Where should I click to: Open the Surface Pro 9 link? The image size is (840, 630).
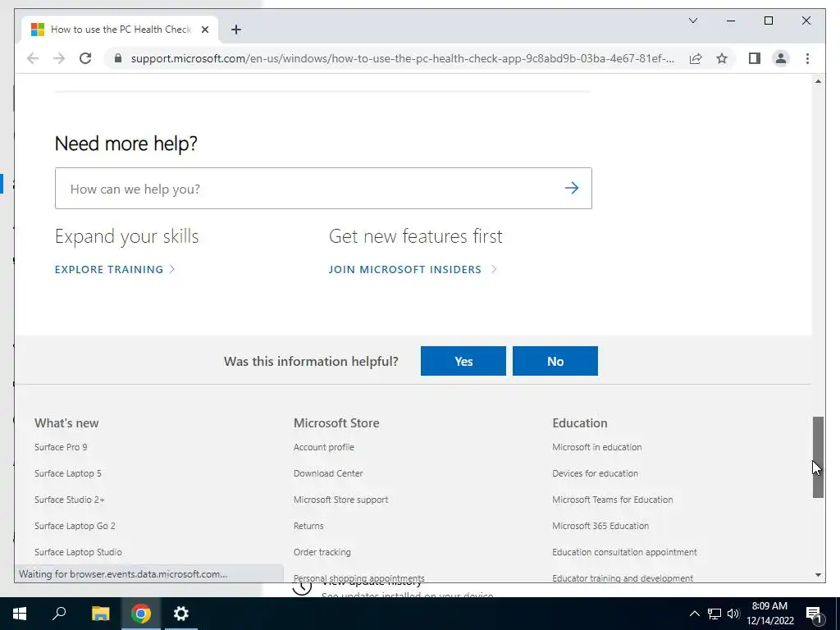[61, 447]
